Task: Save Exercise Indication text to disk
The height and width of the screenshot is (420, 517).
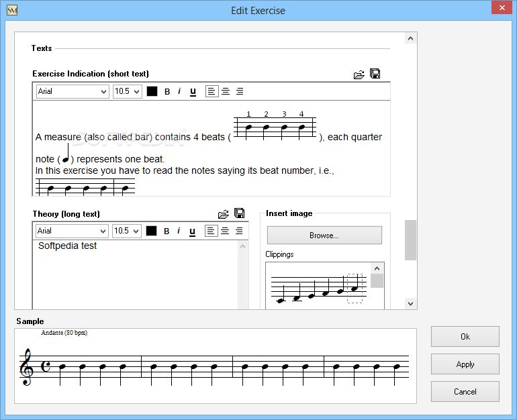Action: point(375,73)
